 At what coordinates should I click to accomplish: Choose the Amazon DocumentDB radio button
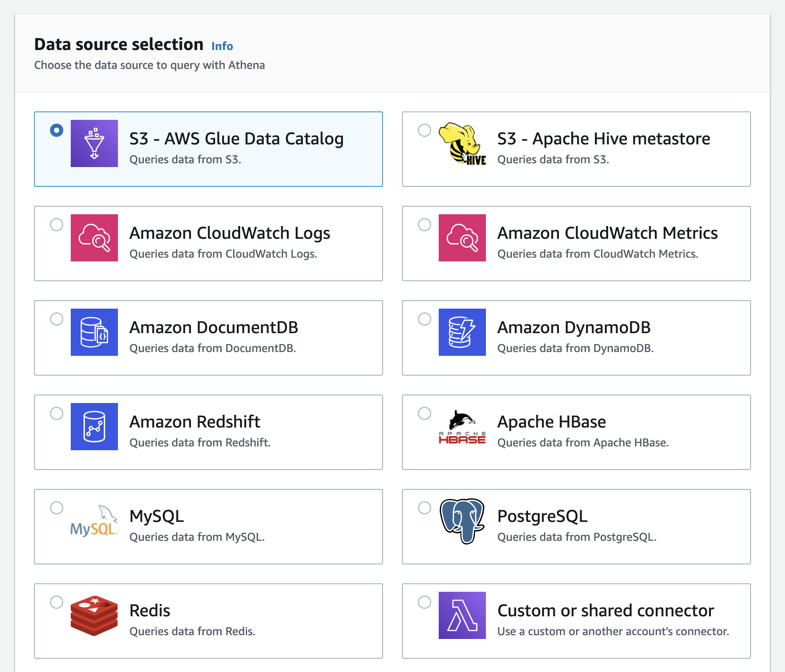[x=57, y=319]
